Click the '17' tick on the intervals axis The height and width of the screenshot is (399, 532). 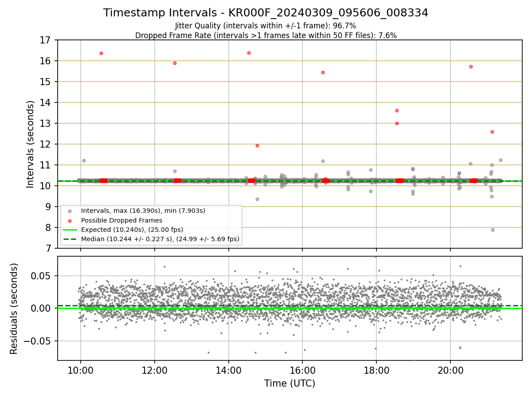(46, 40)
